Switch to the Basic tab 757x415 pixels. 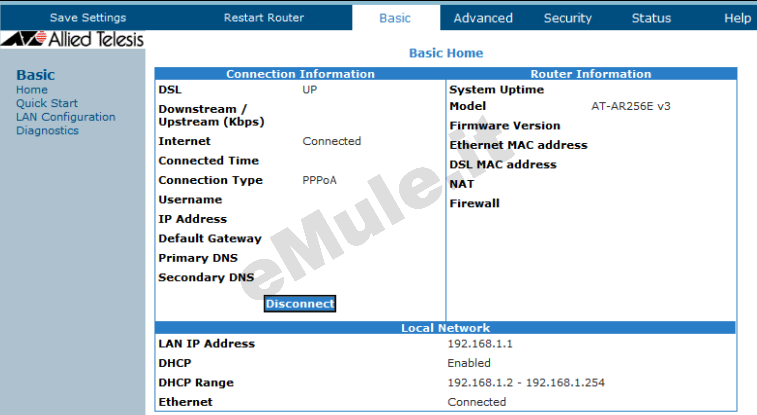click(395, 18)
